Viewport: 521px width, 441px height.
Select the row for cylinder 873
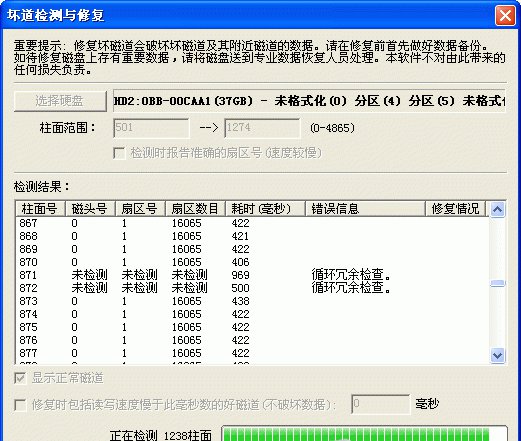252,301
